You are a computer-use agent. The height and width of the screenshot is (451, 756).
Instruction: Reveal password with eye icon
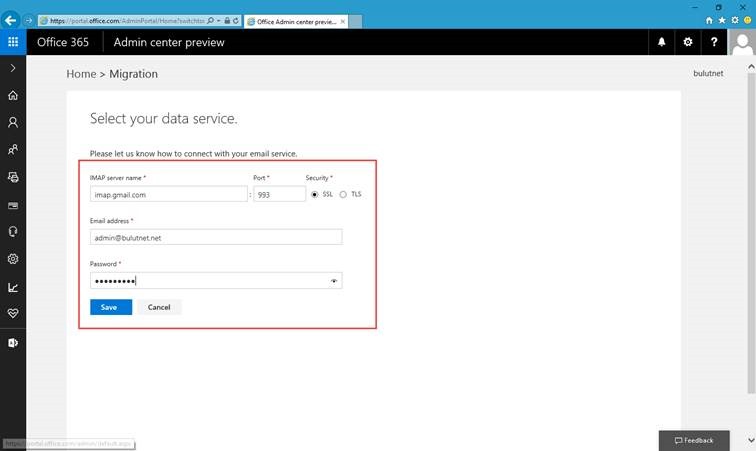click(x=334, y=281)
